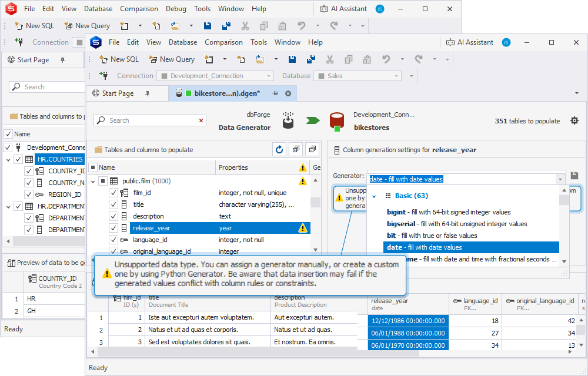Click the Paste icon in front toolbar

point(367,59)
